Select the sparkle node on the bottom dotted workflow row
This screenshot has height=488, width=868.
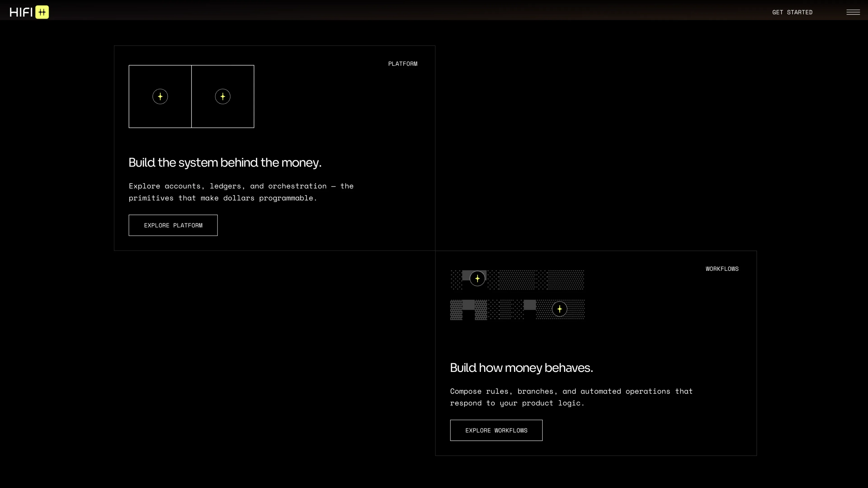559,309
